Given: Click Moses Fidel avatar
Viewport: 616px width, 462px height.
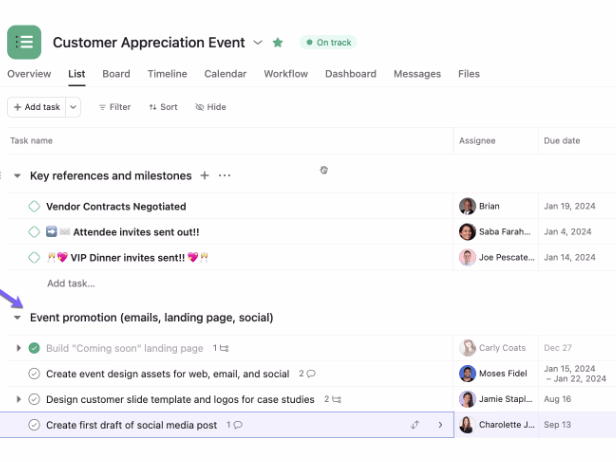Looking at the screenshot, I should coord(468,374).
